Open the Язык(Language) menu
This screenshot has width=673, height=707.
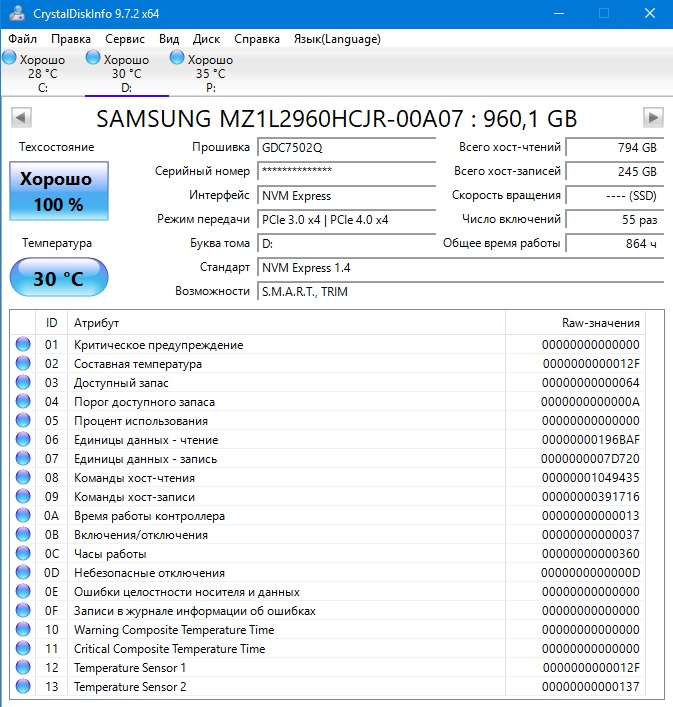pos(337,39)
